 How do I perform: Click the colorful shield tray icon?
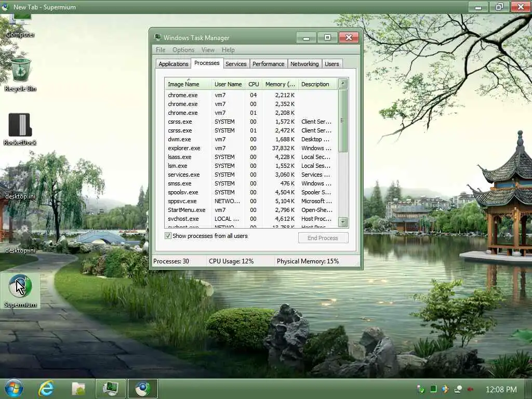pos(445,389)
